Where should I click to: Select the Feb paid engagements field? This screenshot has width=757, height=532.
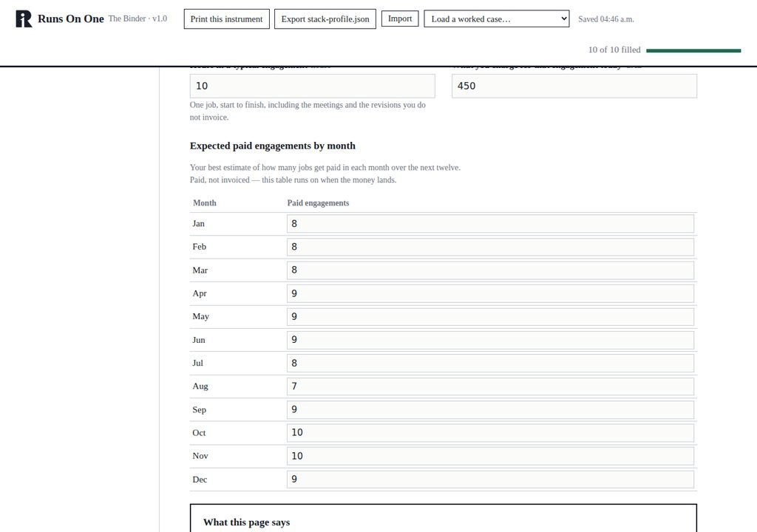[x=491, y=247]
